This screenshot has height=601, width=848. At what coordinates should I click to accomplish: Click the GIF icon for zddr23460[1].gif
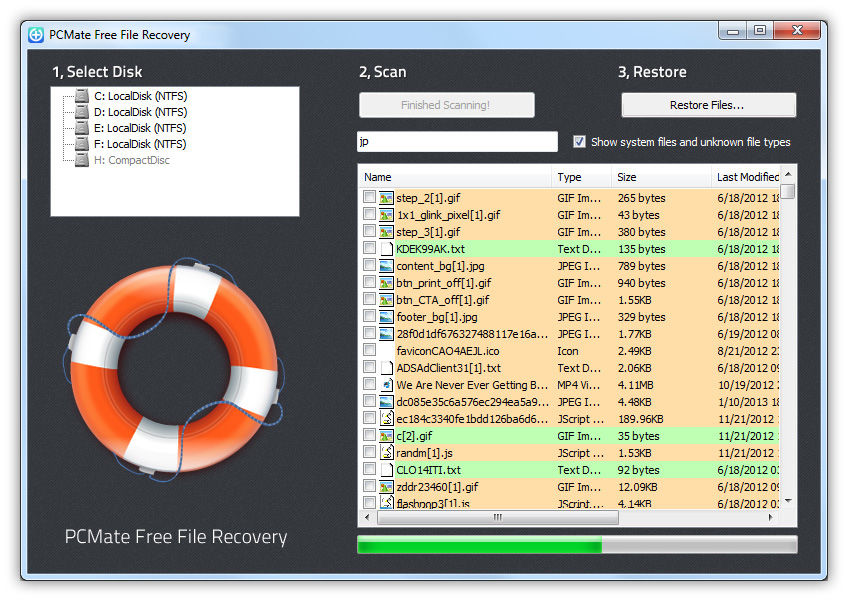coord(386,487)
